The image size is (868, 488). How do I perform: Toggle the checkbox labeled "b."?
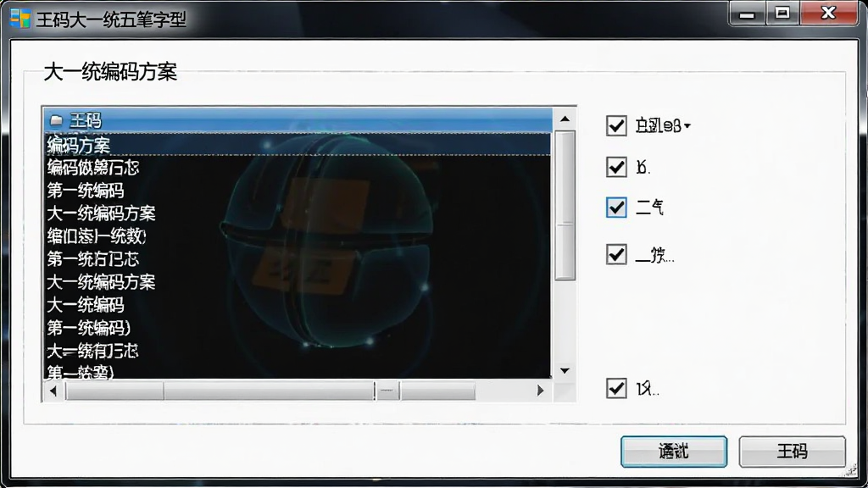[x=616, y=167]
